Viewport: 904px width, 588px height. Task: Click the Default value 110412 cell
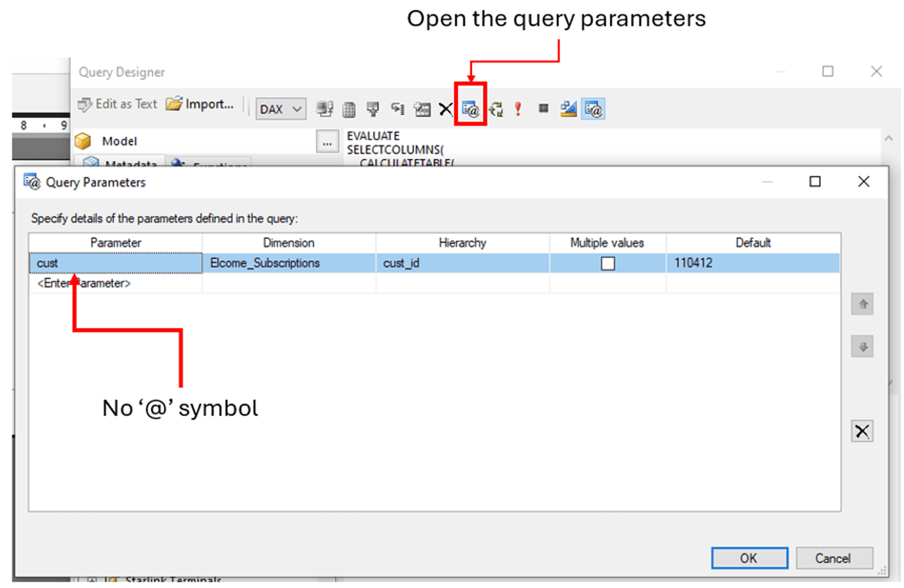(x=753, y=263)
